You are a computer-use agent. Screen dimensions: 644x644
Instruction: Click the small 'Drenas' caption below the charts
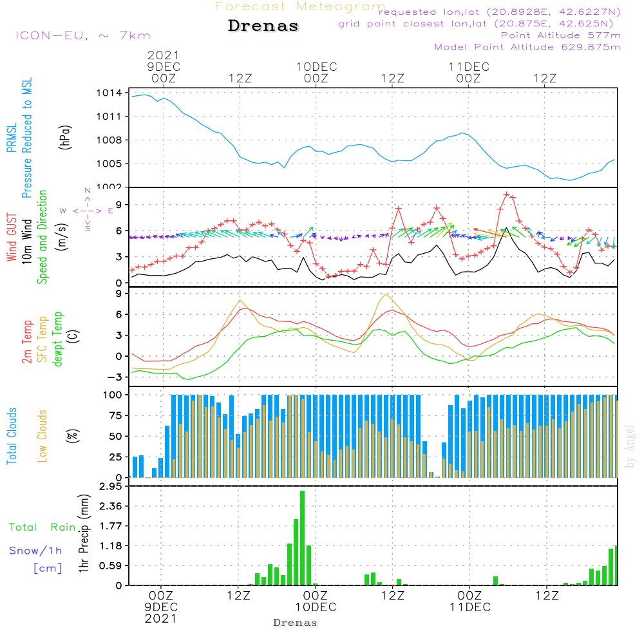(296, 623)
